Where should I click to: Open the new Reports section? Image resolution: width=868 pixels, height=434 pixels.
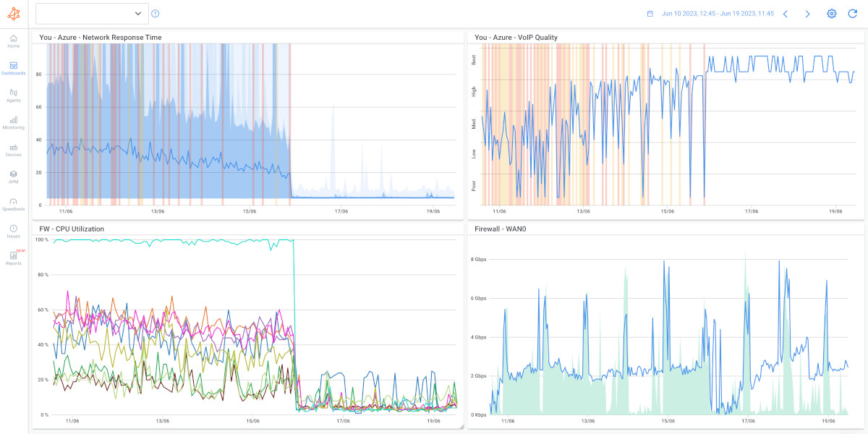tap(13, 259)
